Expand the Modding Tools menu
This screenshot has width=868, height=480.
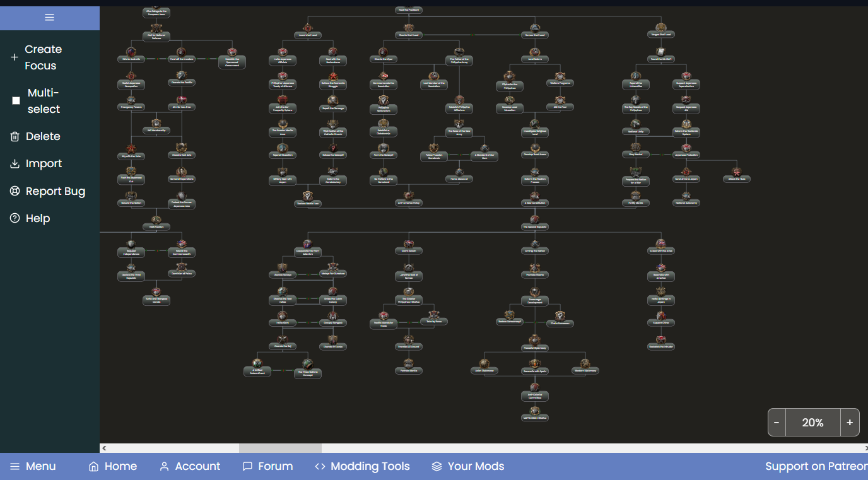click(x=362, y=467)
